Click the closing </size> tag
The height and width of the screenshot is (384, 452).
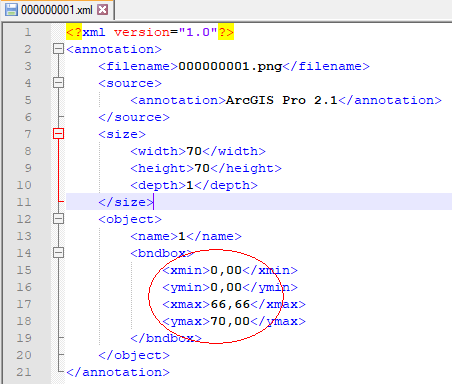pos(126,202)
